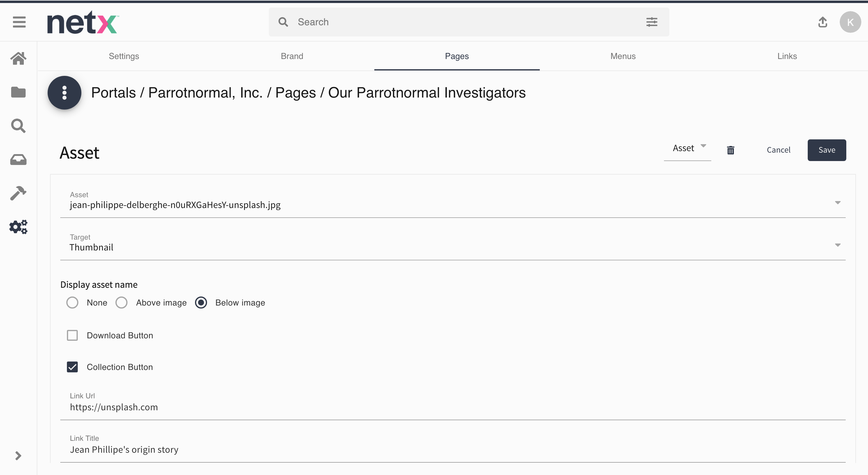Open the Folders sidebar icon

coord(18,92)
